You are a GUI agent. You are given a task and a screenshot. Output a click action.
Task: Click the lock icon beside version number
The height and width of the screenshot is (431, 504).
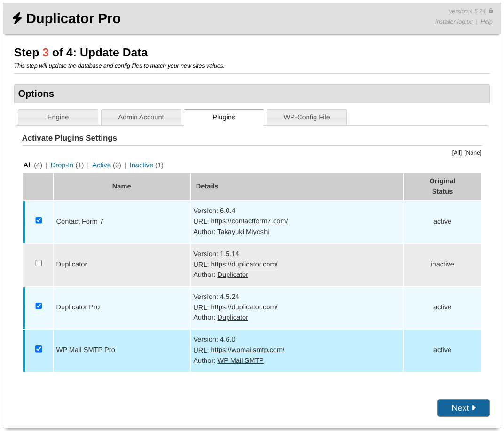click(x=491, y=11)
